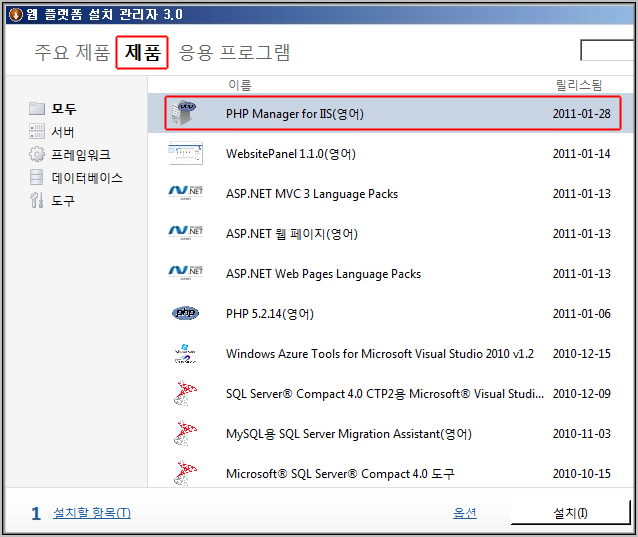Click the 도구 wrench icon
The height and width of the screenshot is (537, 638).
pos(37,200)
